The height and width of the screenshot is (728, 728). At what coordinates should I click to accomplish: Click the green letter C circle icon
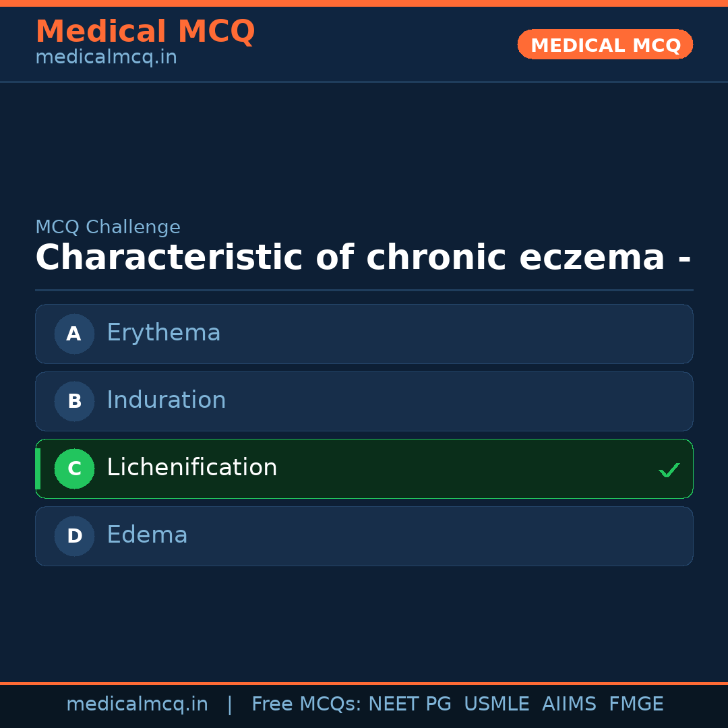click(74, 468)
